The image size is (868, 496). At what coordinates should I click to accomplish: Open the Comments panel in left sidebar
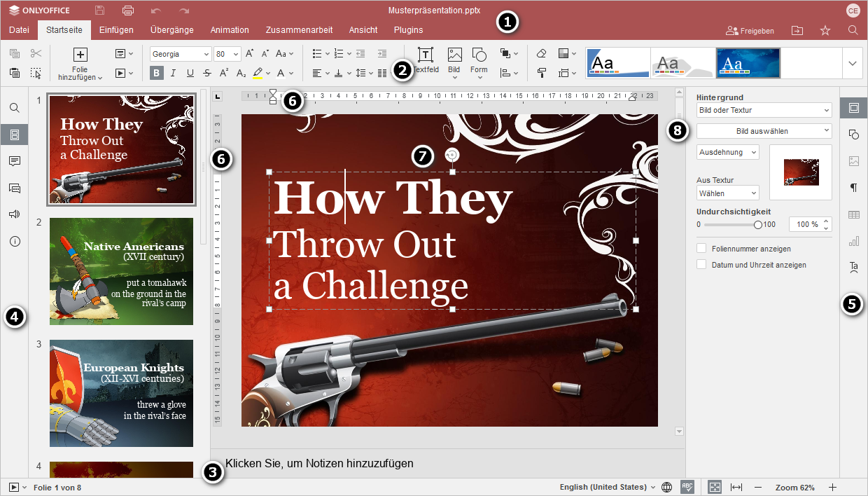coord(15,161)
